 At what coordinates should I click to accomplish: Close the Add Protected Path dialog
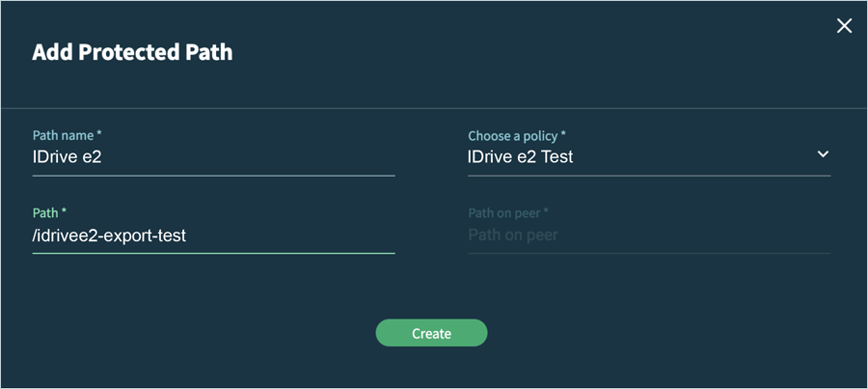844,26
